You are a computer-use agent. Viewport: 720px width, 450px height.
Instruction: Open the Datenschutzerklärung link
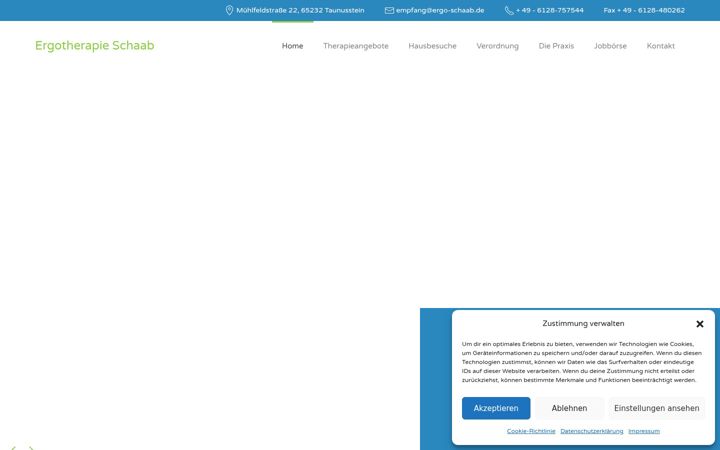(x=591, y=431)
